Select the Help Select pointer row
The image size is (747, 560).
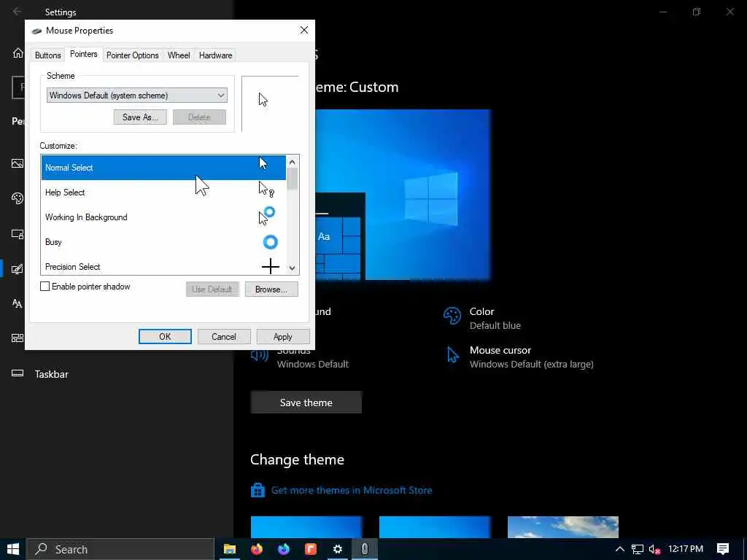pos(163,192)
